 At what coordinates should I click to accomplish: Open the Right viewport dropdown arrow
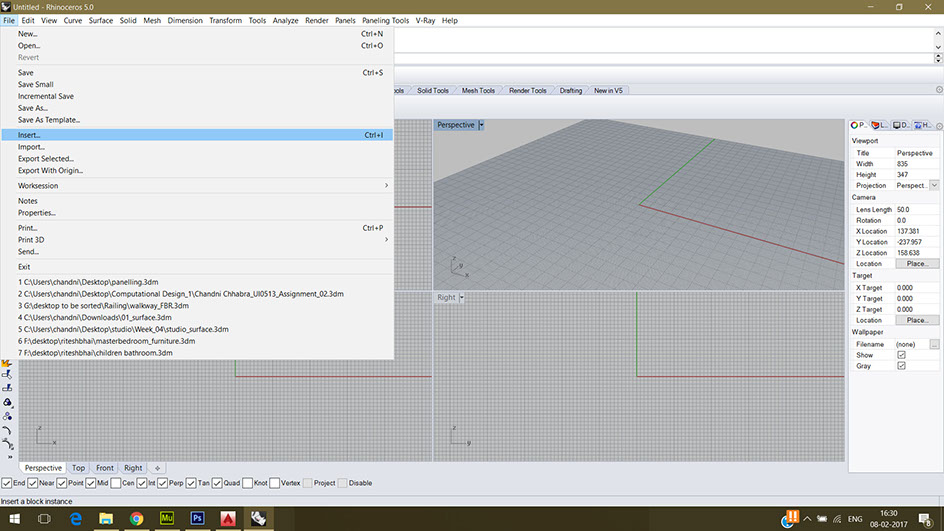[x=462, y=297]
